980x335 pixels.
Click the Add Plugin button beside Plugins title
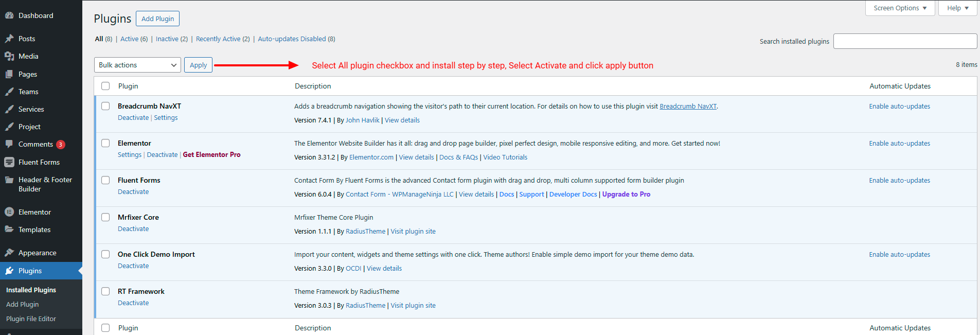click(157, 19)
